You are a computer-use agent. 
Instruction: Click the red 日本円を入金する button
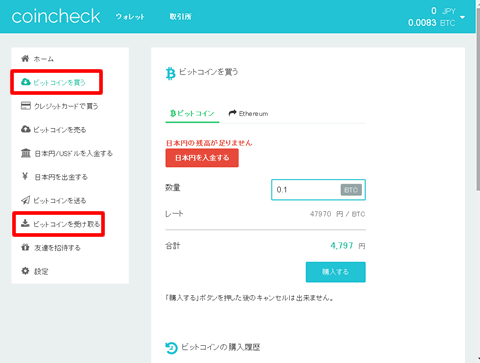(202, 158)
